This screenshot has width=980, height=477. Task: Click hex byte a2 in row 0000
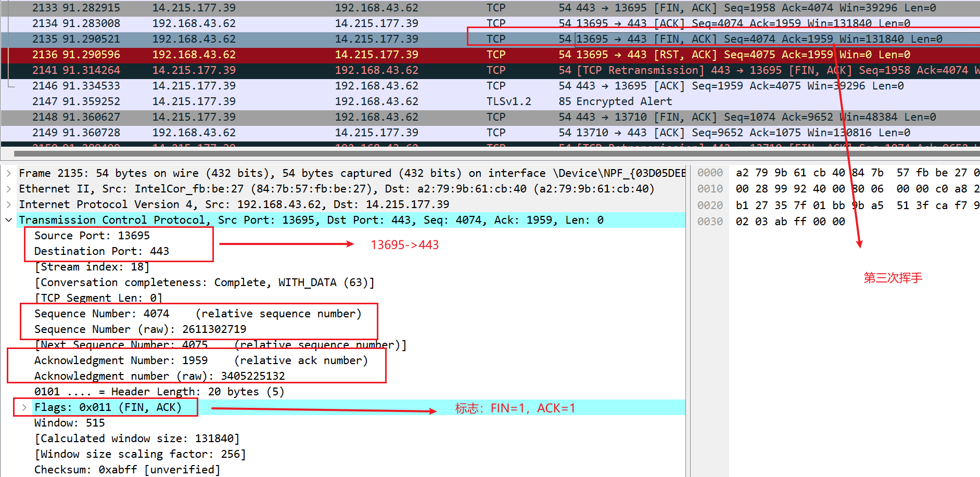[x=742, y=173]
